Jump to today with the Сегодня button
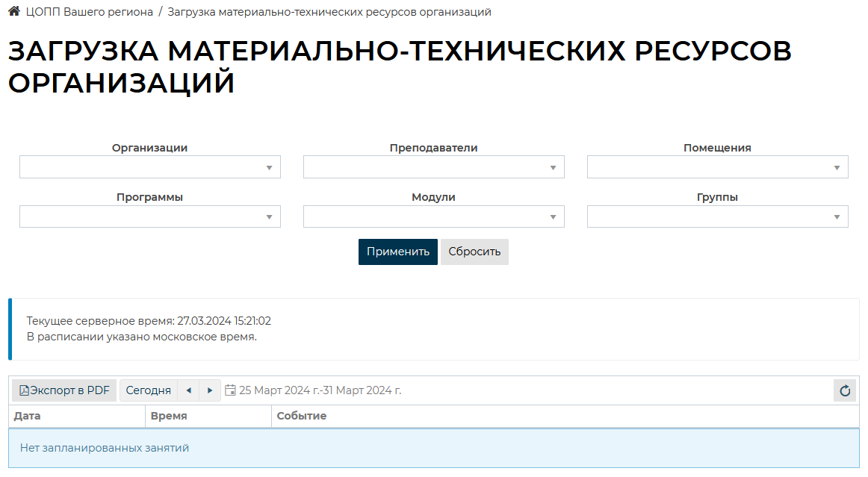Screen dimensions: 868x477 148,390
